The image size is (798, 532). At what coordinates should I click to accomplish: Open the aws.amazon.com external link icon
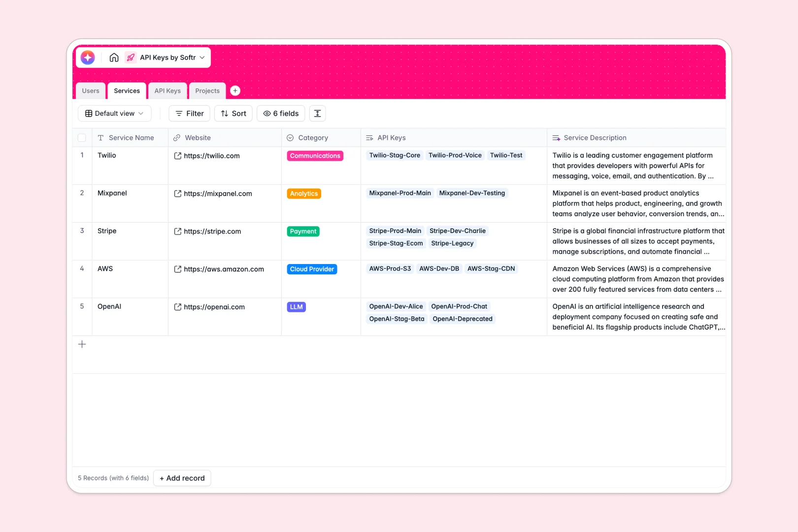(178, 269)
